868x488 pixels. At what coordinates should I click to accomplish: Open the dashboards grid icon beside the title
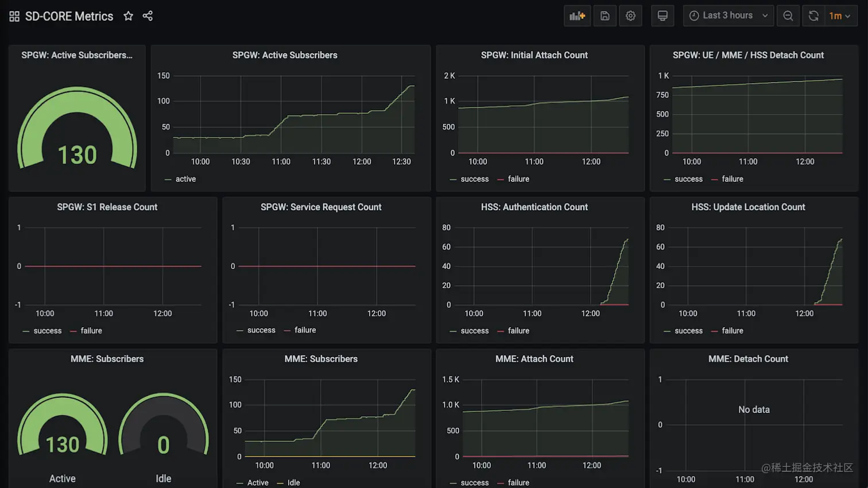point(14,16)
